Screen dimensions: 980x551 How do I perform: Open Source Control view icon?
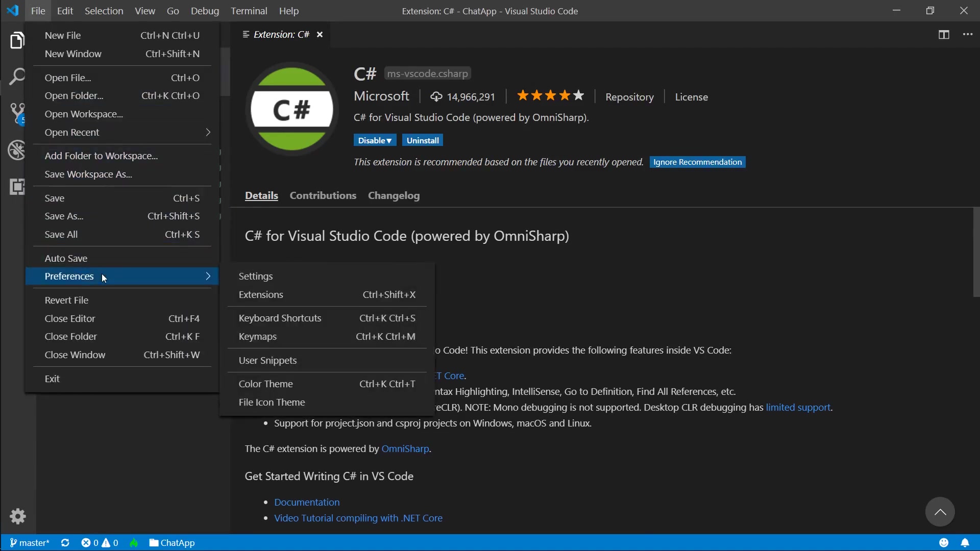[x=17, y=113]
